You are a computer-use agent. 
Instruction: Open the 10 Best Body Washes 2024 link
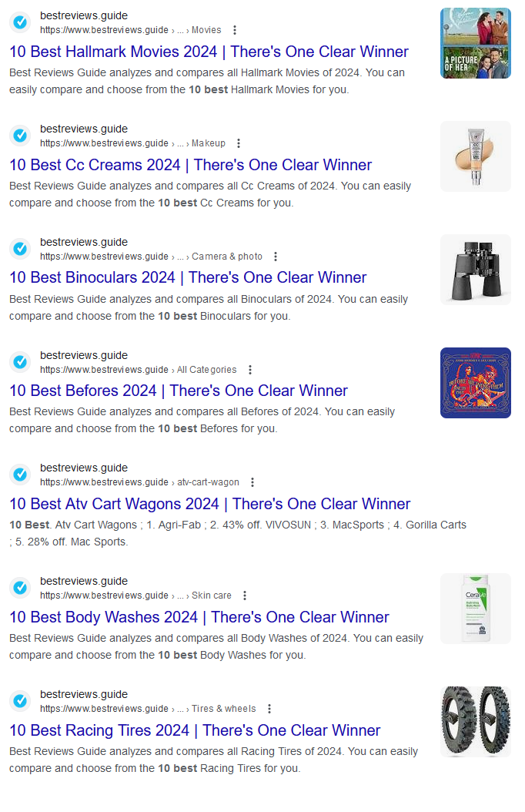pos(197,617)
